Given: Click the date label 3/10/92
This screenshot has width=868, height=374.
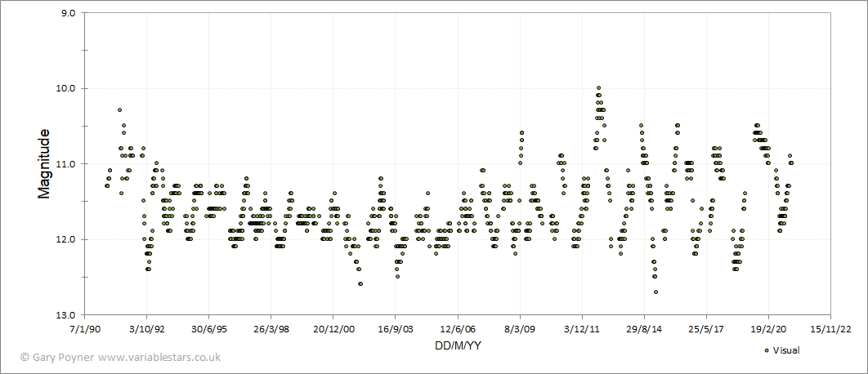Looking at the screenshot, I should (x=146, y=328).
